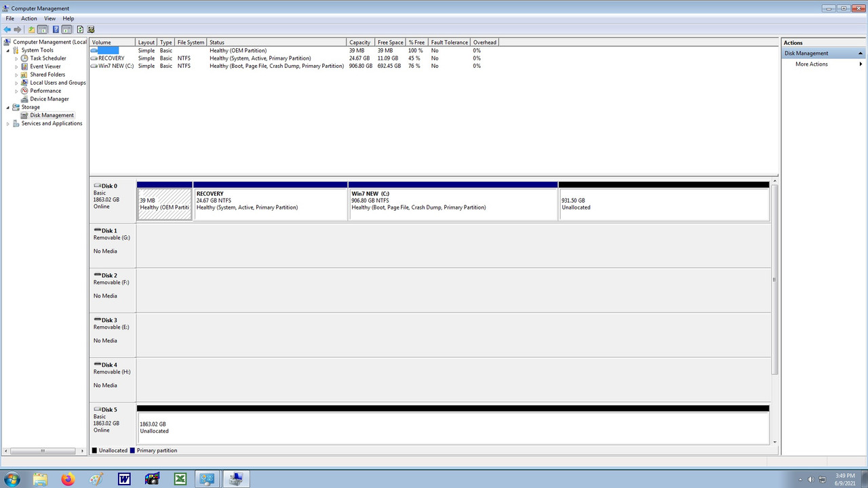Open the Action menu
This screenshot has height=488, width=868.
pyautogui.click(x=28, y=18)
